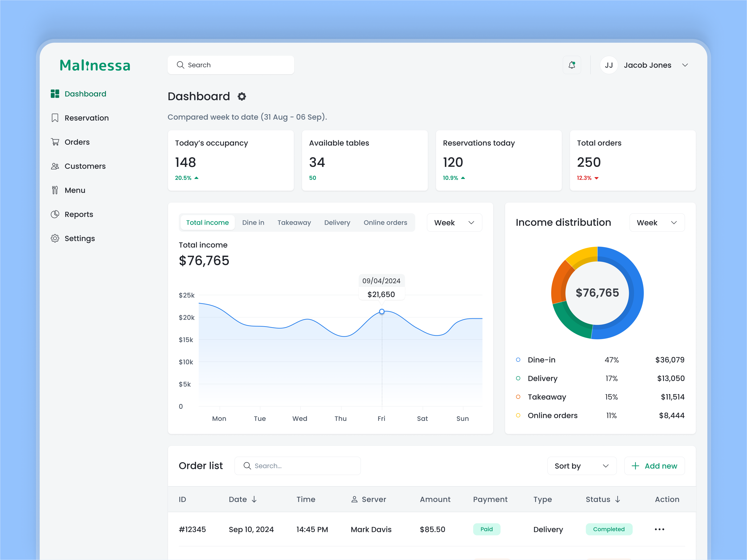The width and height of the screenshot is (747, 560).
Task: Toggle the Delivery legend item in income distribution
Action: point(542,378)
